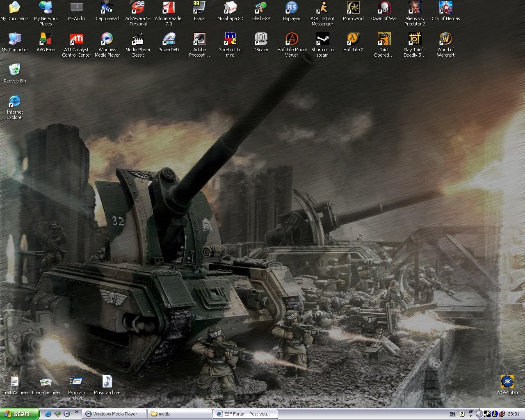The width and height of the screenshot is (525, 420).
Task: Select the WOWIntro desktop icon
Action: click(x=507, y=385)
